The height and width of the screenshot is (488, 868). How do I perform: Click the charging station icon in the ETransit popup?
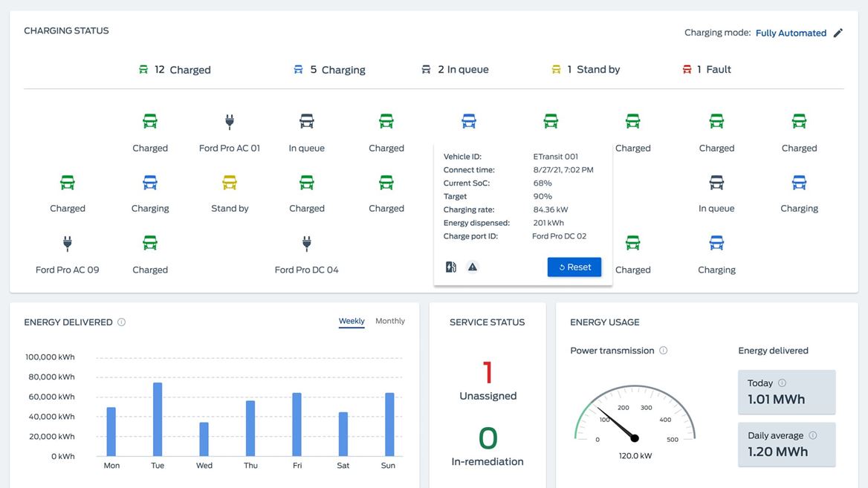click(x=451, y=265)
